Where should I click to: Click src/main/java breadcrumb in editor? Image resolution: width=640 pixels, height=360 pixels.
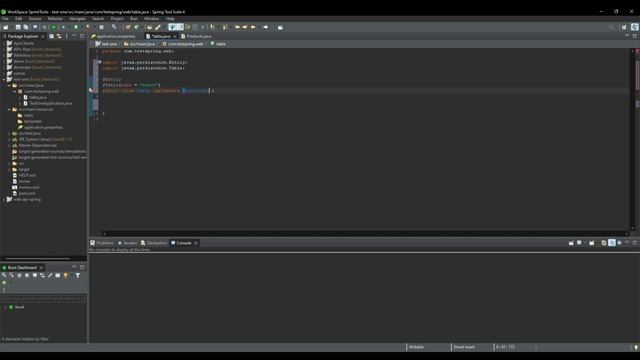coord(140,44)
